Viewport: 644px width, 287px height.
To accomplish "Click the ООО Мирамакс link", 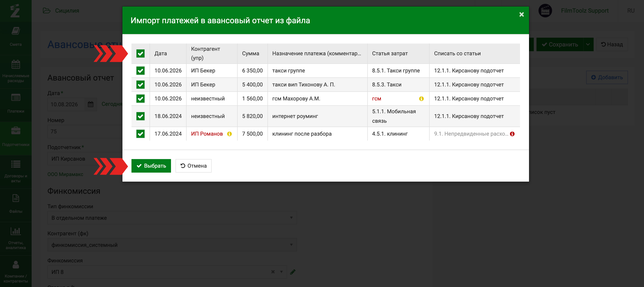I will click(65, 174).
